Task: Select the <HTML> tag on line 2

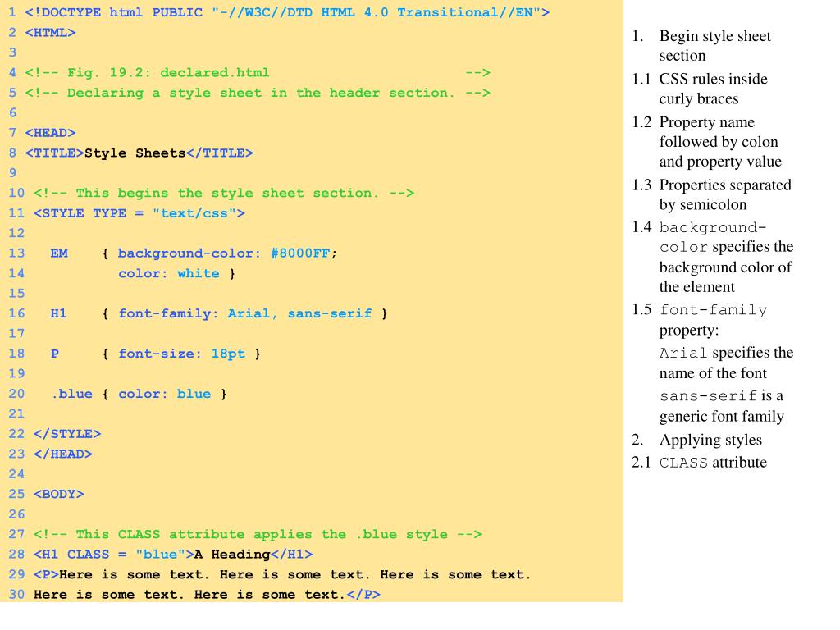Action: (x=50, y=32)
